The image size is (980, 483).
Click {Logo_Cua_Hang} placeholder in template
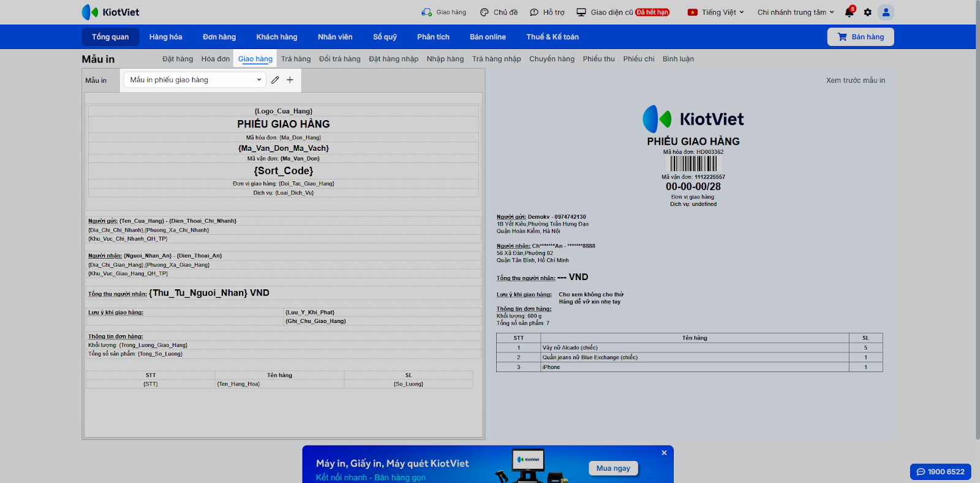(284, 111)
